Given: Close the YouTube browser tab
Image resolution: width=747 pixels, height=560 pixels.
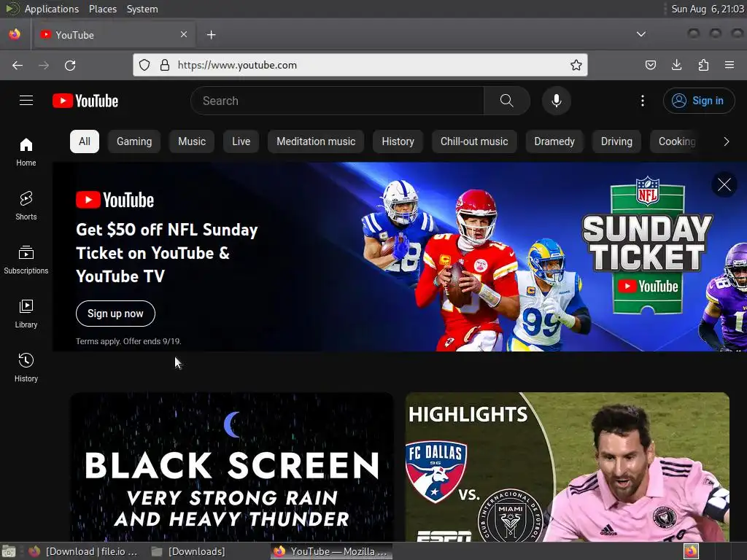Looking at the screenshot, I should tap(184, 34).
